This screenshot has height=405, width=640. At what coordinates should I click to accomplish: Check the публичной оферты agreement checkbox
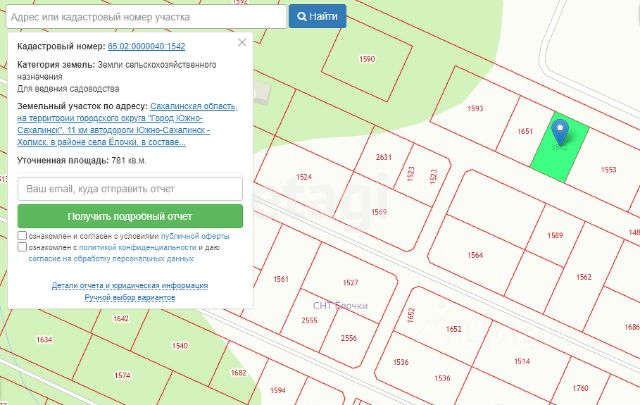coord(22,236)
